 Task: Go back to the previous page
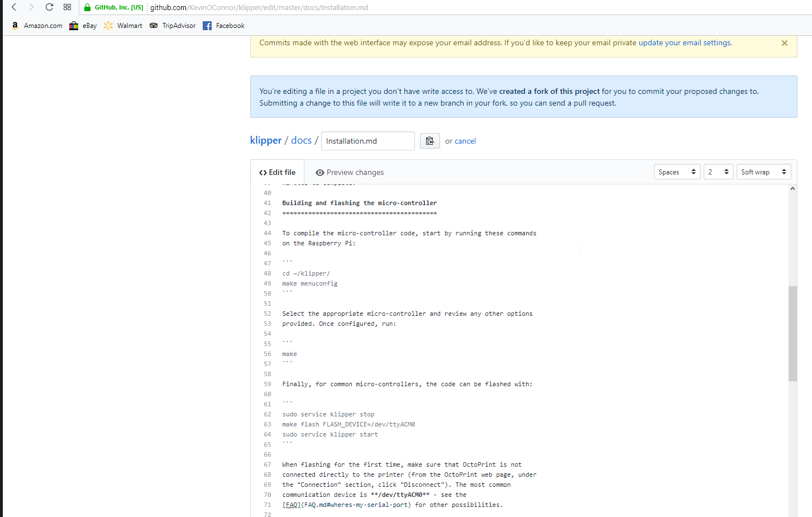(14, 7)
